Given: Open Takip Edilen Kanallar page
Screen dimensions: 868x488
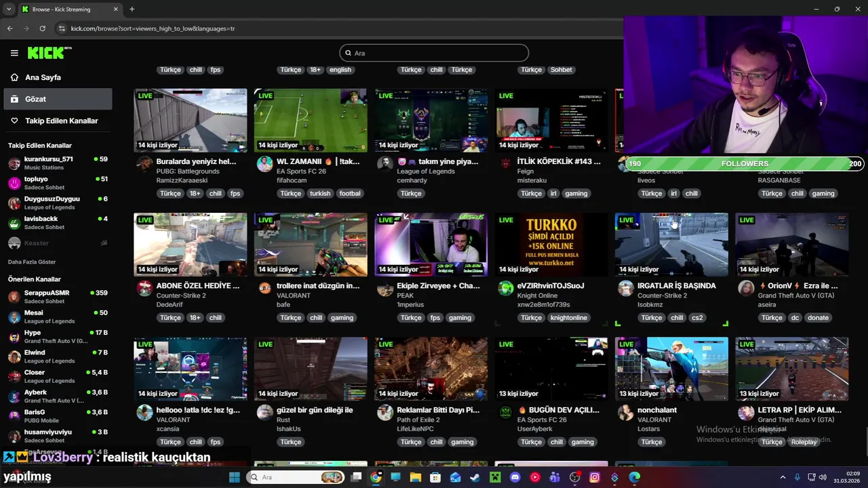Looking at the screenshot, I should [58, 121].
